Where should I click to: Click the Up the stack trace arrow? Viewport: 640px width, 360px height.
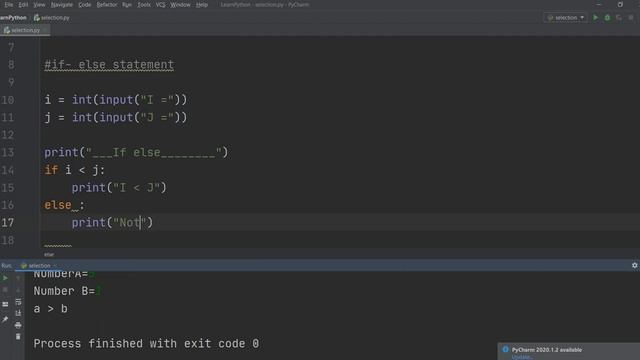(18, 278)
